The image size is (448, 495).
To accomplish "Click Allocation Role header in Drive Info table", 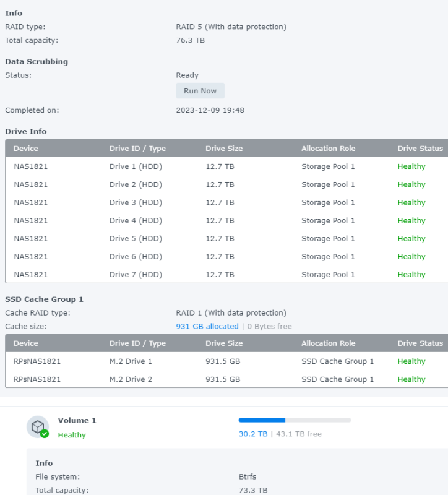I will tap(329, 148).
